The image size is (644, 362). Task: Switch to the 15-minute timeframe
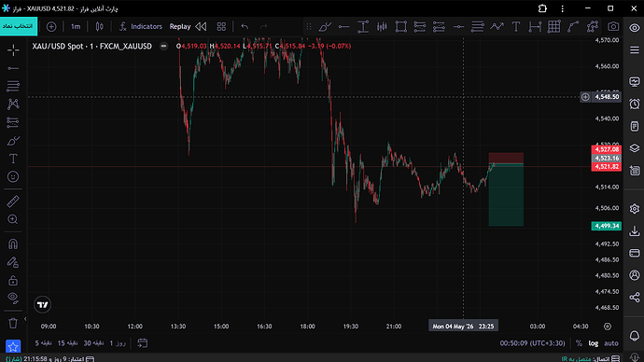[68, 343]
